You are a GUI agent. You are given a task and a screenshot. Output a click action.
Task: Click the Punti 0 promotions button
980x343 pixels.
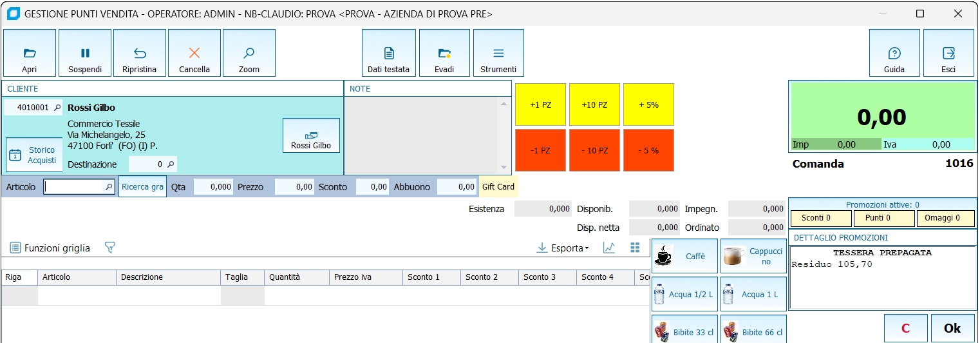pyautogui.click(x=883, y=219)
